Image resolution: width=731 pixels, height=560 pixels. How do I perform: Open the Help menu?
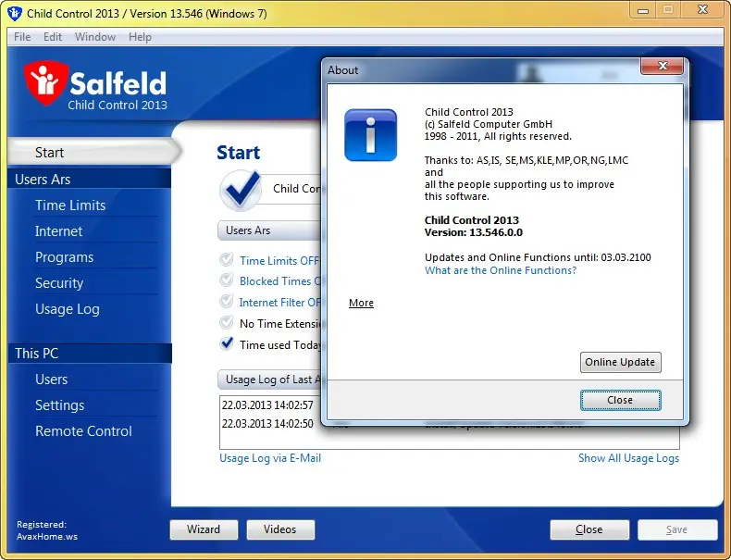click(140, 37)
